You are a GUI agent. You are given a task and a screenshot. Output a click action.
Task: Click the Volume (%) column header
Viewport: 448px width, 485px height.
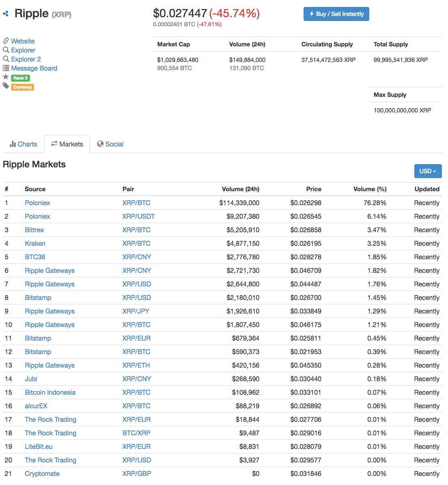[x=370, y=189]
